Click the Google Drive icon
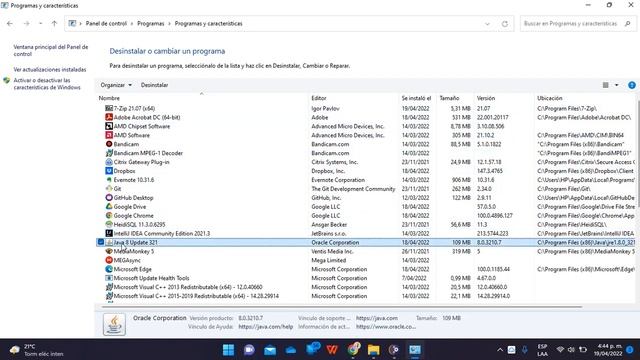The height and width of the screenshot is (360, 640). coord(109,207)
